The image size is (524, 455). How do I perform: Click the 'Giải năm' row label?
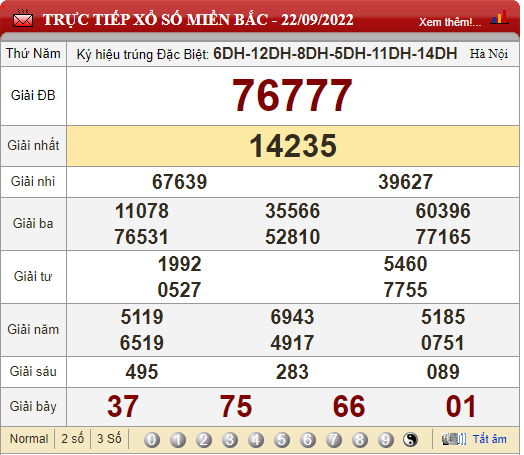[x=33, y=330]
